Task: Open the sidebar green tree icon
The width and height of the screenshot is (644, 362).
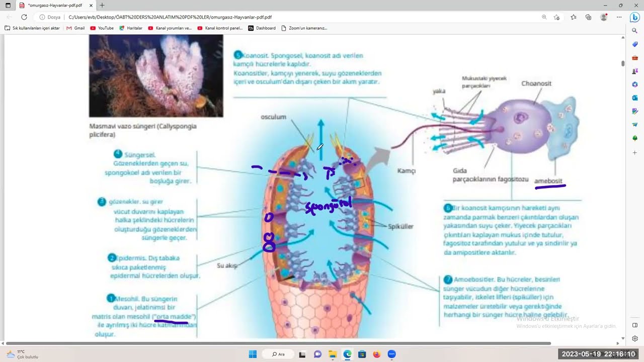Action: coord(635,138)
